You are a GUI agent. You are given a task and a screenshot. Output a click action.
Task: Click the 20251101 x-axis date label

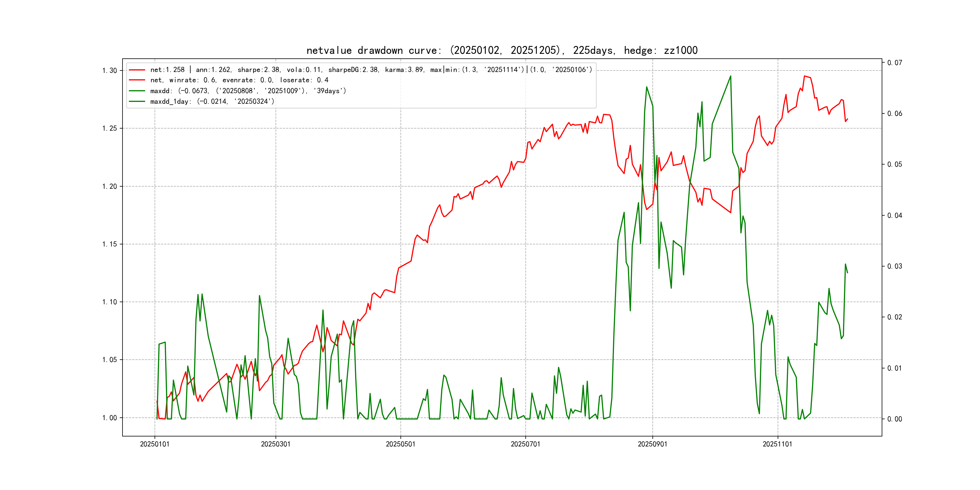pyautogui.click(x=777, y=444)
